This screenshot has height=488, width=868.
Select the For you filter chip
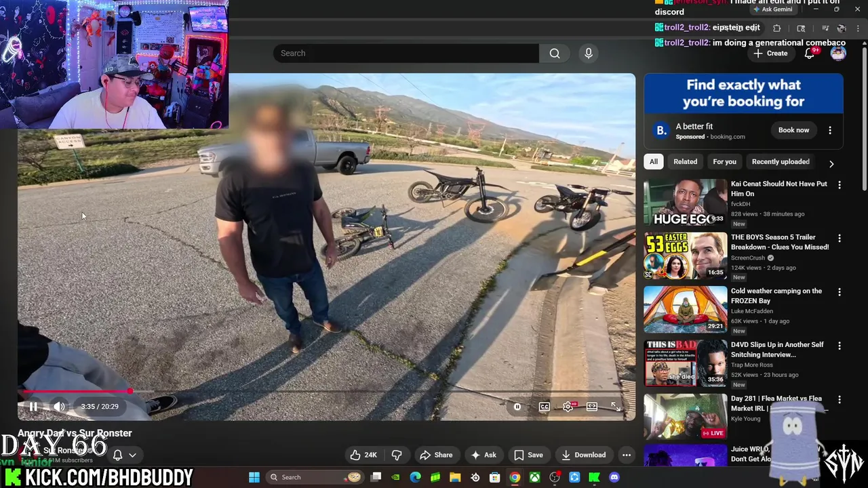(x=724, y=162)
